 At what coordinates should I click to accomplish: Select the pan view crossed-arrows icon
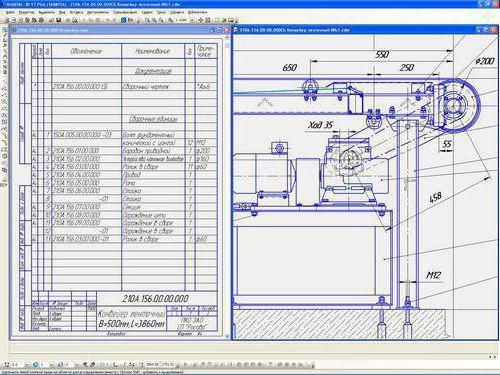pyautogui.click(x=200, y=20)
